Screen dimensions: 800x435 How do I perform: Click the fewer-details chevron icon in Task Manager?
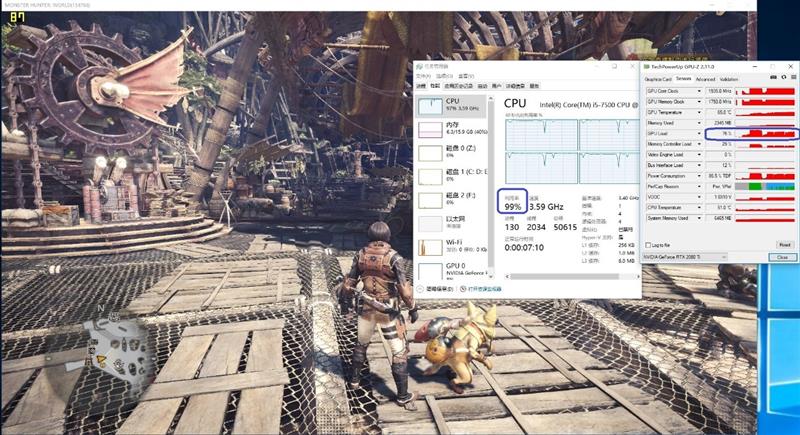point(420,289)
